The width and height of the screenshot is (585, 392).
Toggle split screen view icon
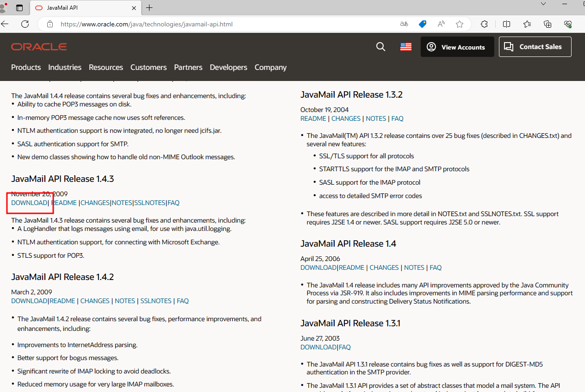pos(506,24)
